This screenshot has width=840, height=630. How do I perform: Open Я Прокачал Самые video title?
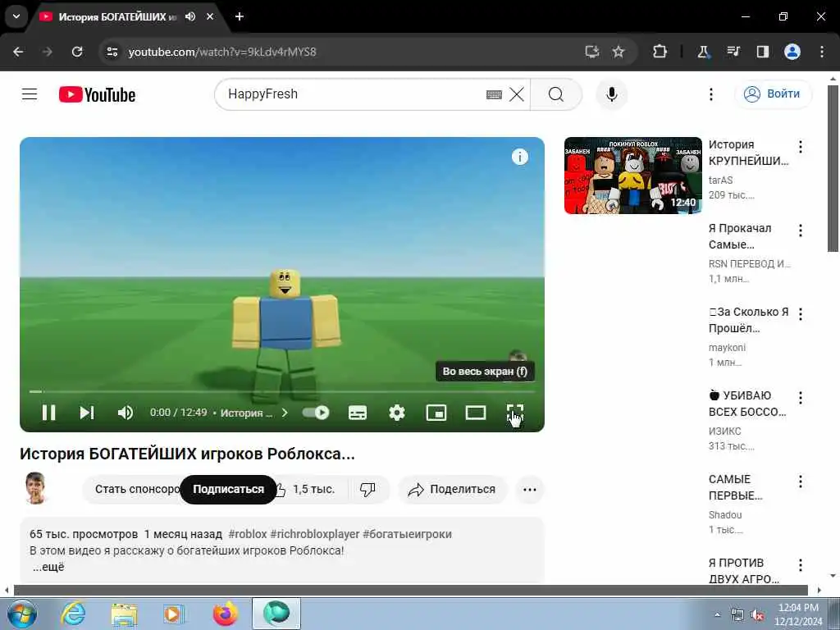(x=740, y=236)
